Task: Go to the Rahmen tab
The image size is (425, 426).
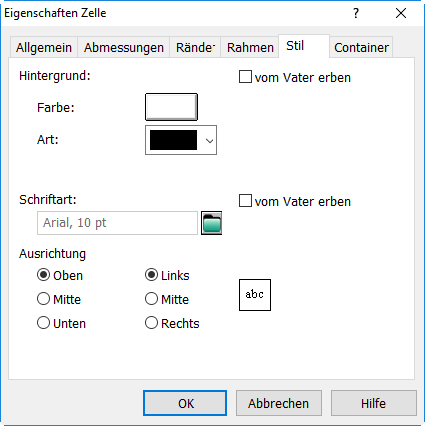Action: coord(250,48)
